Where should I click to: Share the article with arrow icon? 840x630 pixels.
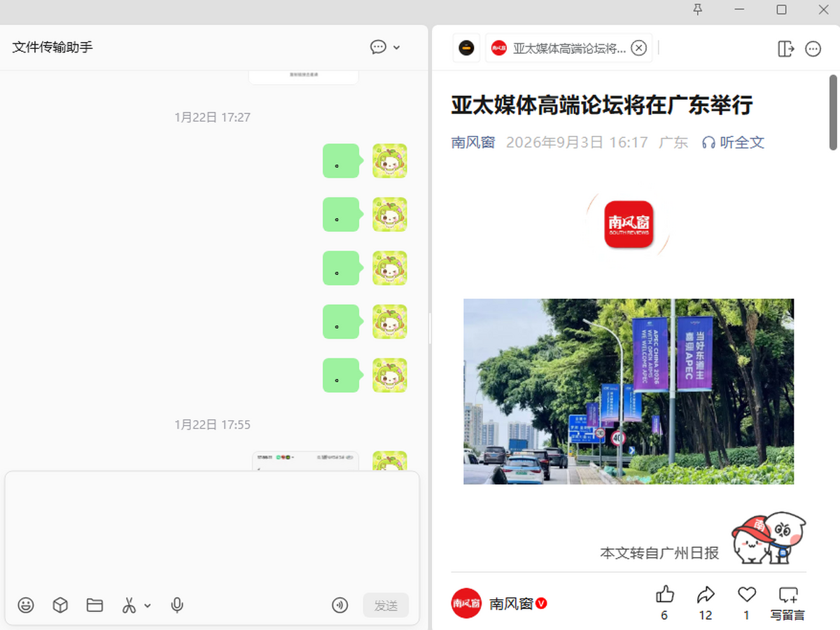tap(706, 595)
